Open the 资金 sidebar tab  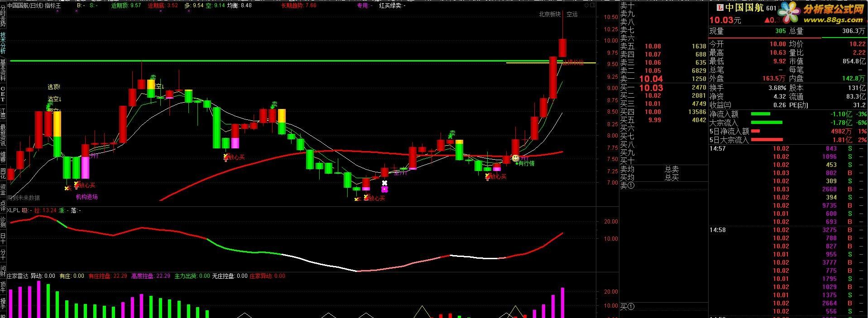[3, 189]
